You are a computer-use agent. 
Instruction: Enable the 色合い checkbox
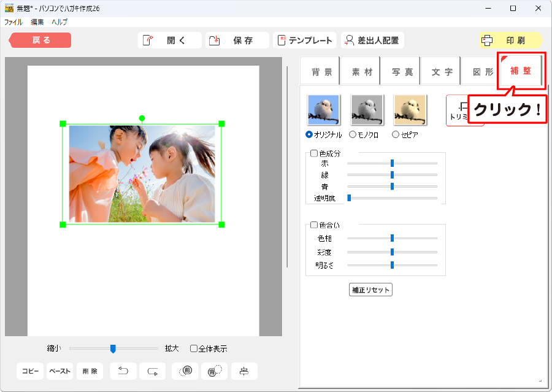315,225
